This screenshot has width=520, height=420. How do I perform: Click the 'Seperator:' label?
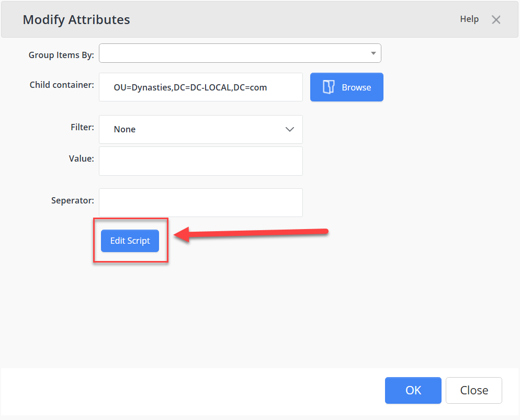click(x=73, y=200)
